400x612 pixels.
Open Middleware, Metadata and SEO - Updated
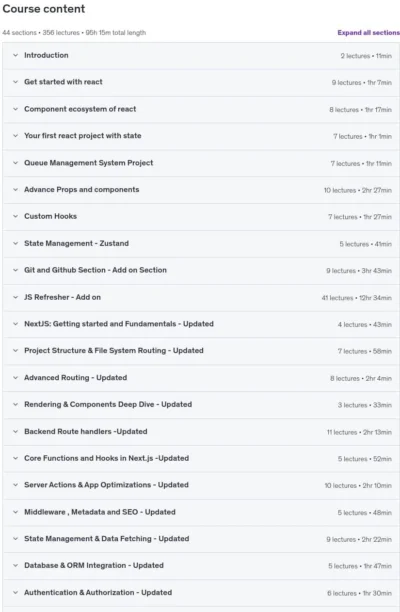click(201, 512)
